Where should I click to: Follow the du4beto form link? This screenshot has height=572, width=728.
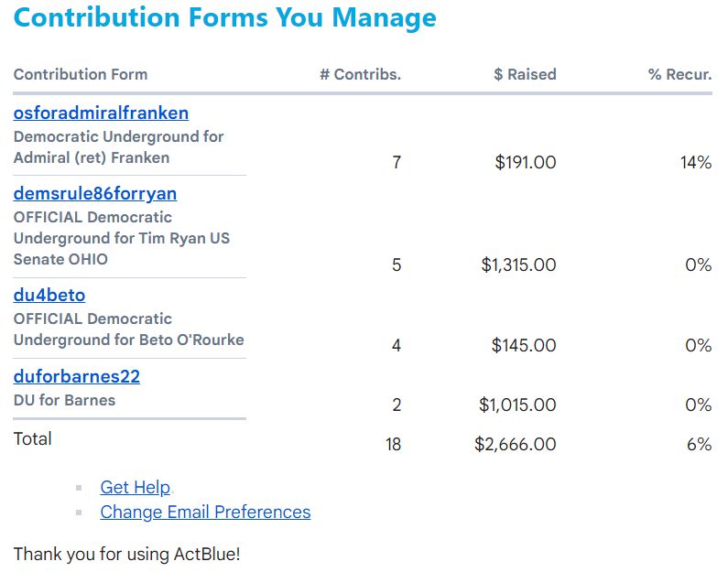point(49,295)
